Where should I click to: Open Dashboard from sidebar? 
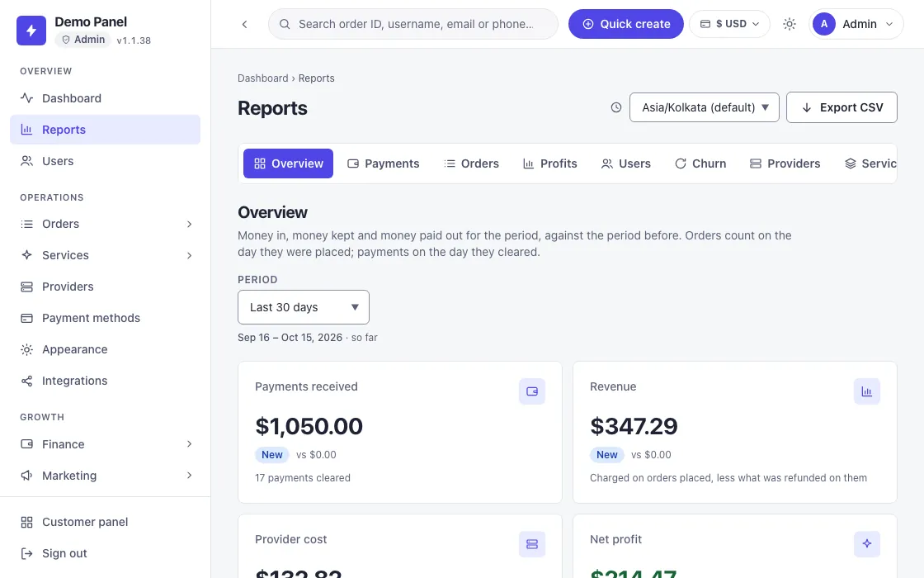(105, 98)
